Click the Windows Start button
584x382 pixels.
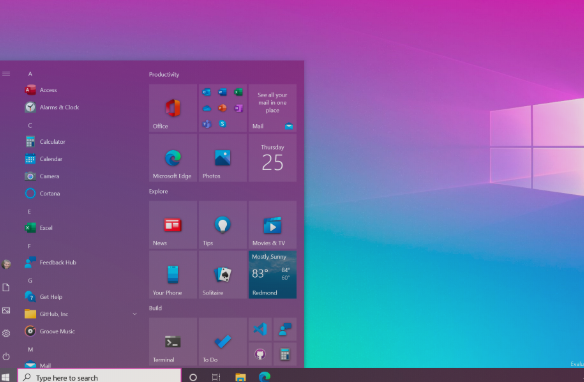pos(6,377)
